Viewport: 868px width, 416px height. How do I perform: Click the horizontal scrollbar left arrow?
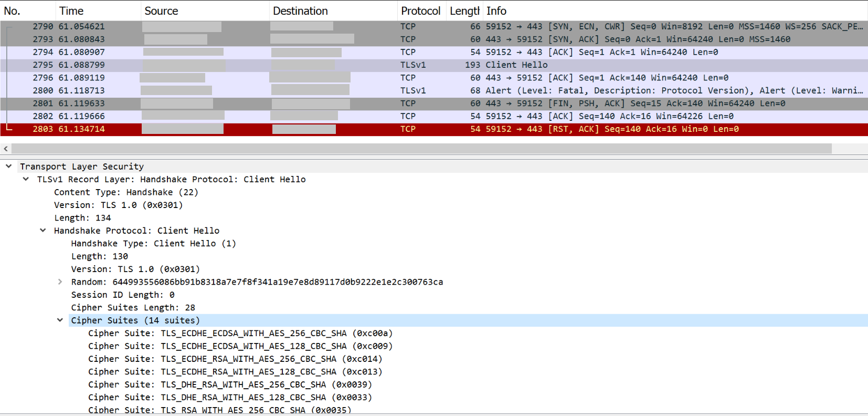(6, 149)
